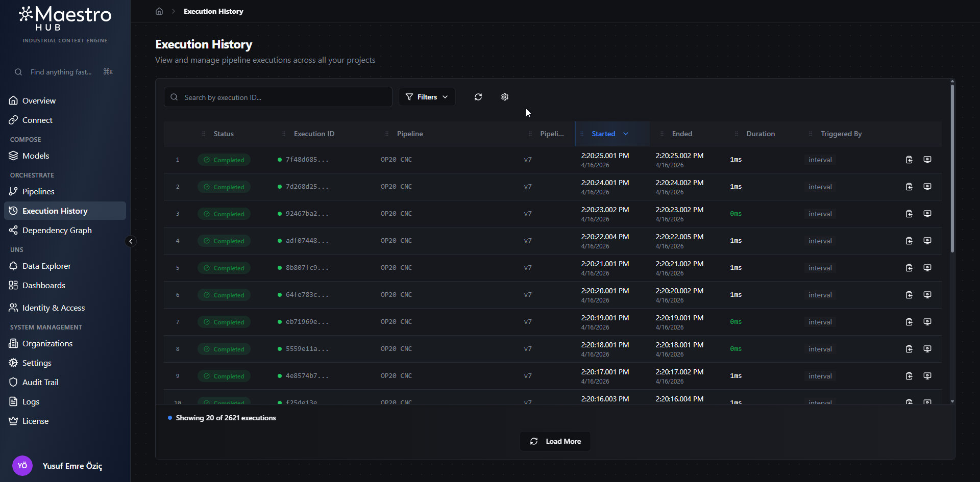Click the Find anything fast search box
This screenshot has width=980, height=482.
pyautogui.click(x=65, y=72)
